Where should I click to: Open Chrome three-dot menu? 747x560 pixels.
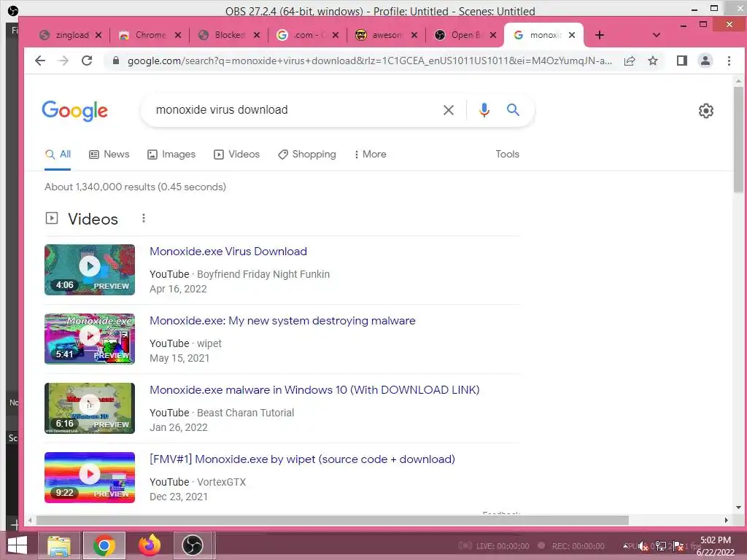click(x=729, y=61)
